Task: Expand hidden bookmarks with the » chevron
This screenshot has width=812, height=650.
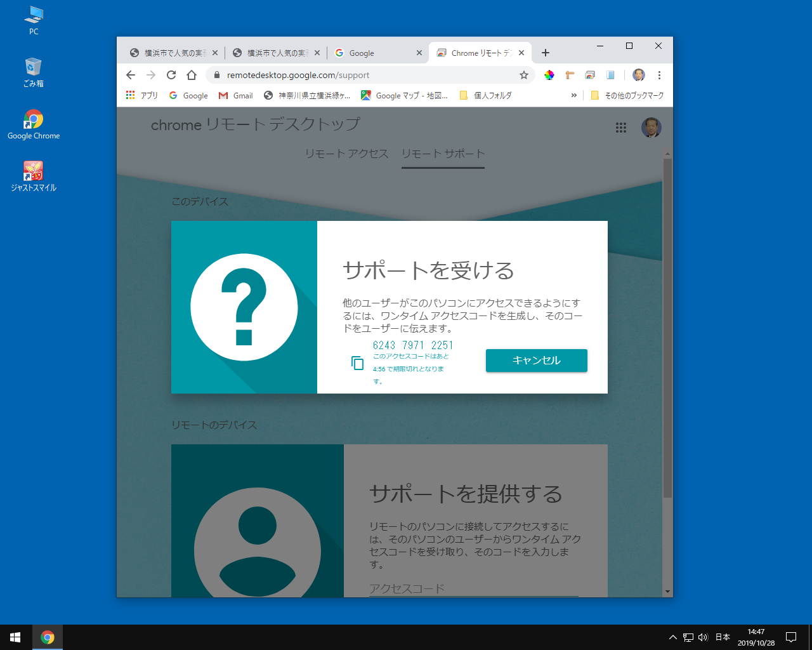Action: pos(574,95)
